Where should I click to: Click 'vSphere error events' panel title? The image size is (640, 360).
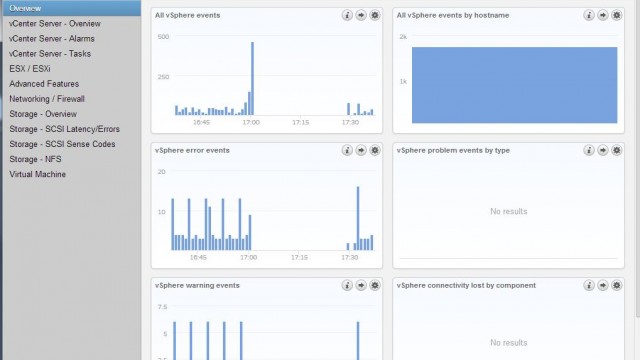pyautogui.click(x=192, y=150)
